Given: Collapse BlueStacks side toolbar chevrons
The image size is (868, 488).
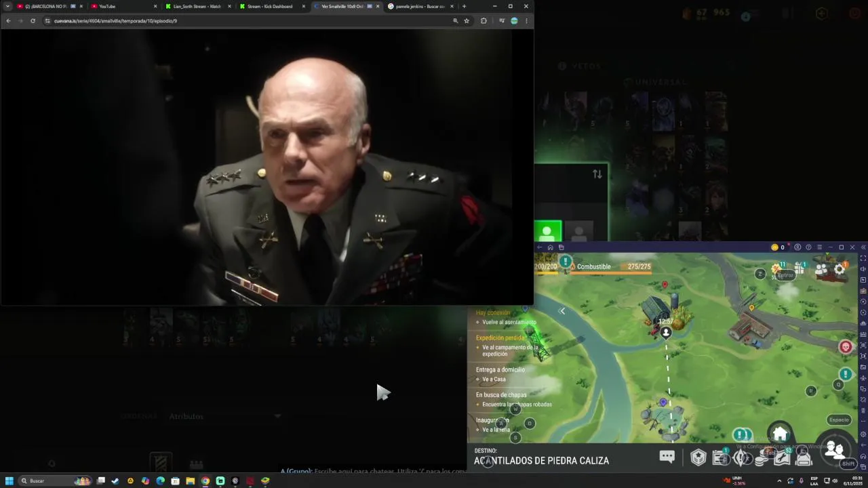Looking at the screenshot, I should point(863,247).
